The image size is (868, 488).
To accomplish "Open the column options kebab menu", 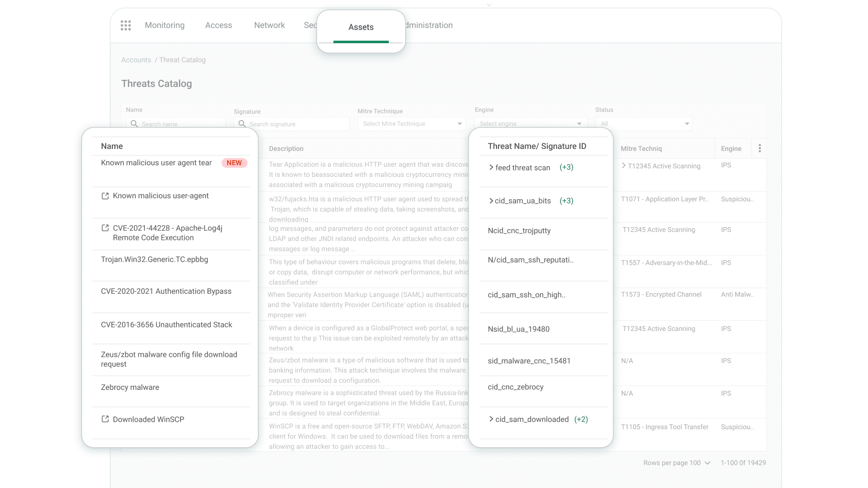I will (x=760, y=148).
